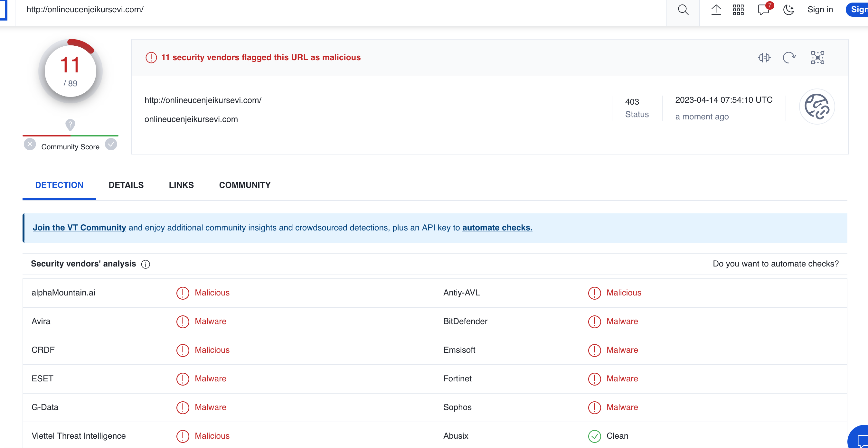Click the Abusix Clean result text
This screenshot has width=868, height=448.
click(x=617, y=435)
